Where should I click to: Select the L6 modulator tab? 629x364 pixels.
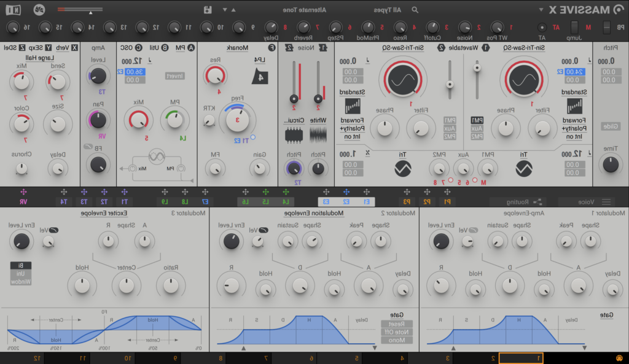point(246,202)
